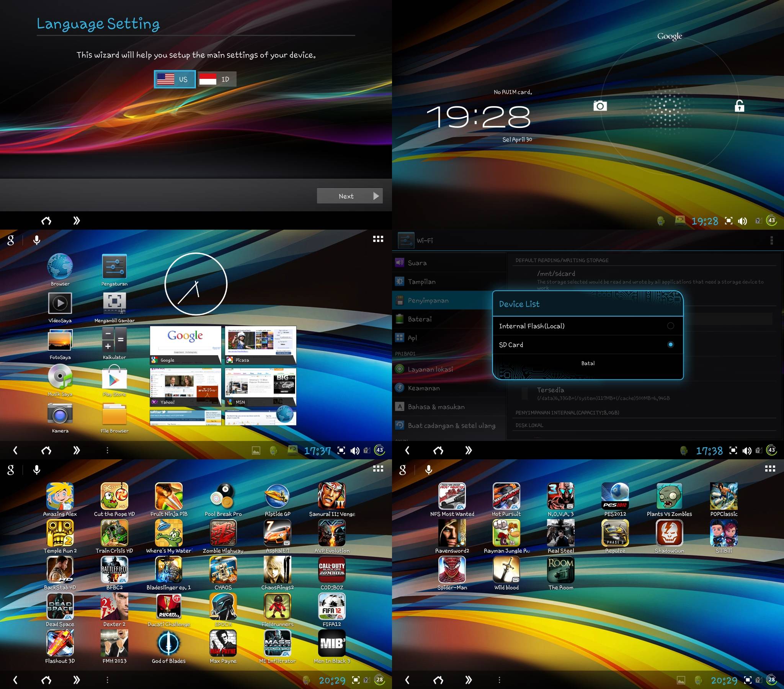Open Keamanan in settings sidebar
784x689 pixels.
coord(449,388)
